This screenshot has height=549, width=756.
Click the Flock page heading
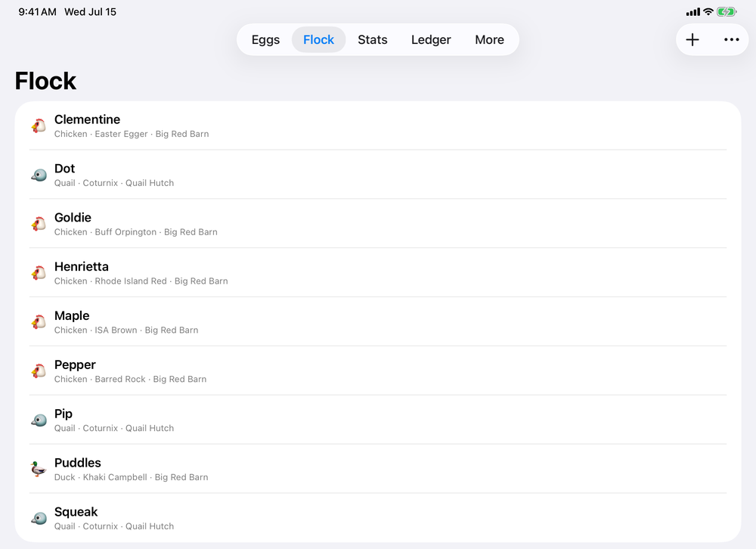click(46, 81)
